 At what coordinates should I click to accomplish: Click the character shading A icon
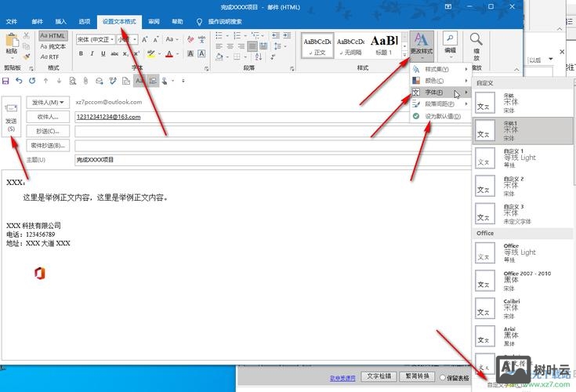click(190, 53)
